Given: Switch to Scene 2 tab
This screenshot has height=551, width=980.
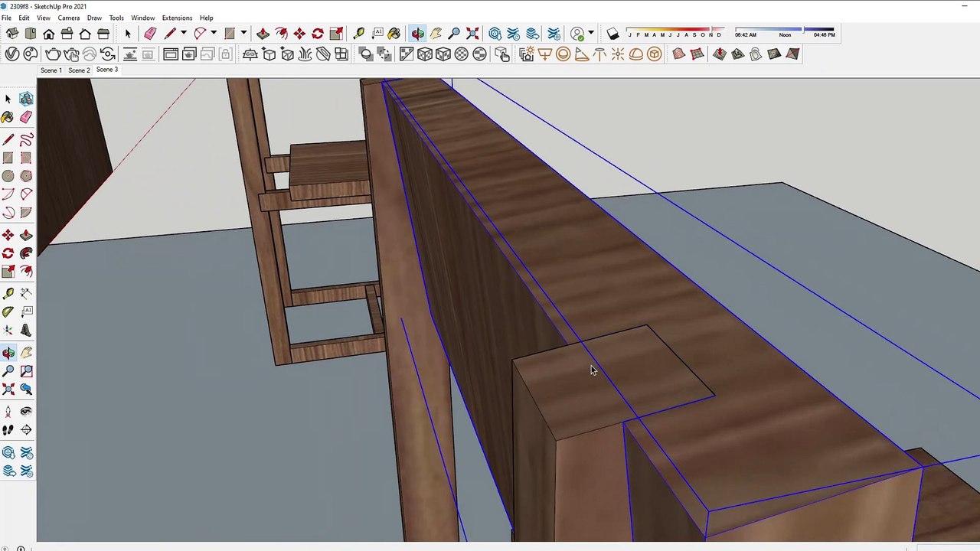Looking at the screenshot, I should click(79, 70).
